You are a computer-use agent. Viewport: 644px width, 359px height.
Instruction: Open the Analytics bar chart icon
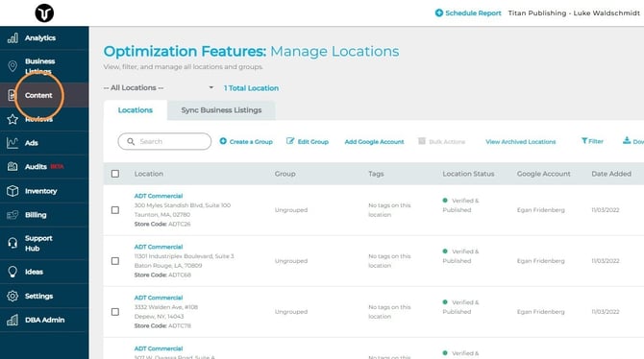[12, 38]
